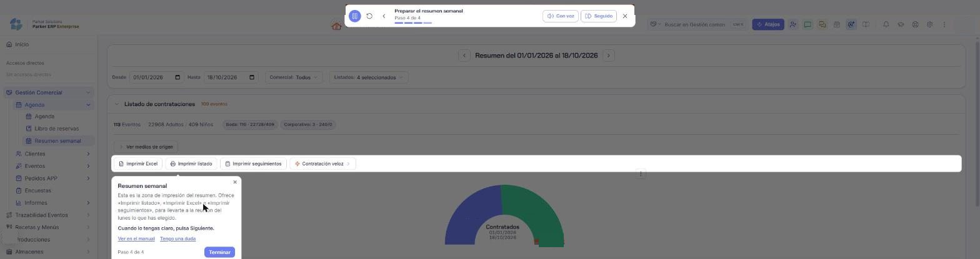Open the search scope dropdown icon
Screen dimensions: 980x259
(x=656, y=24)
